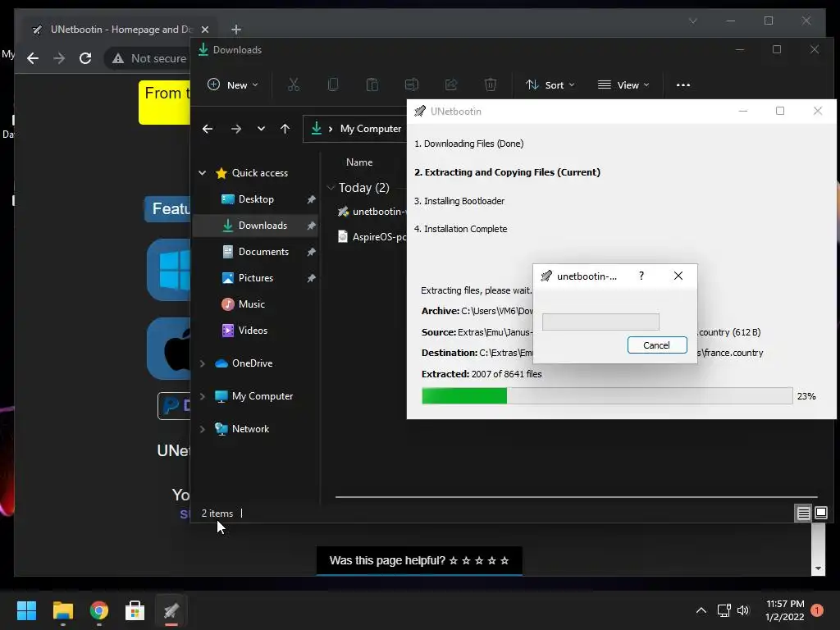Expand the OneDrive tree node

tap(202, 363)
